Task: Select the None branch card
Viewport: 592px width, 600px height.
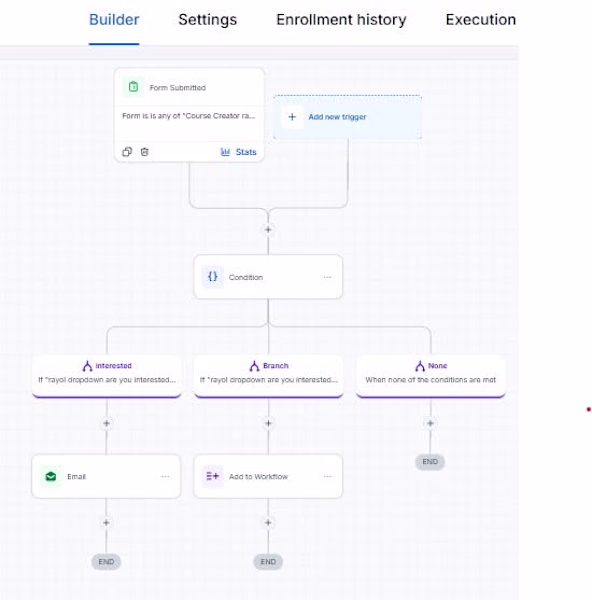Action: [431, 376]
